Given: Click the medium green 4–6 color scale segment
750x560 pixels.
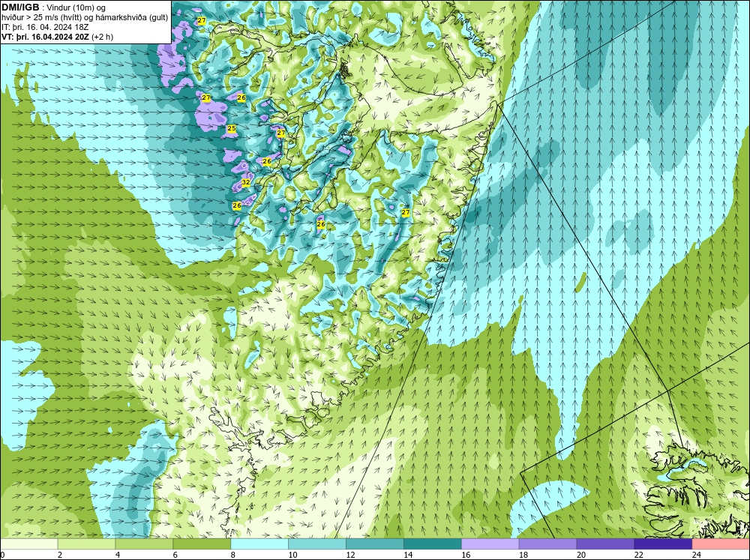Looking at the screenshot, I should coord(144,544).
